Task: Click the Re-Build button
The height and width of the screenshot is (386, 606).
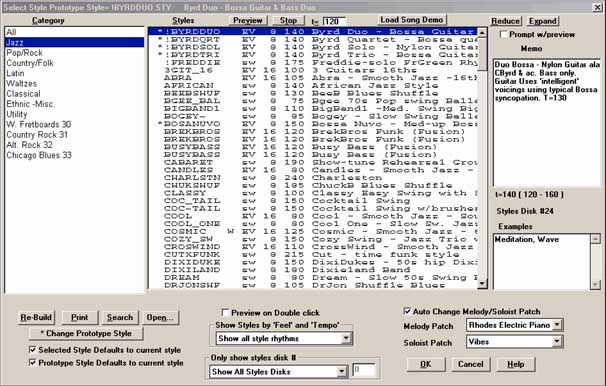Action: tap(36, 318)
